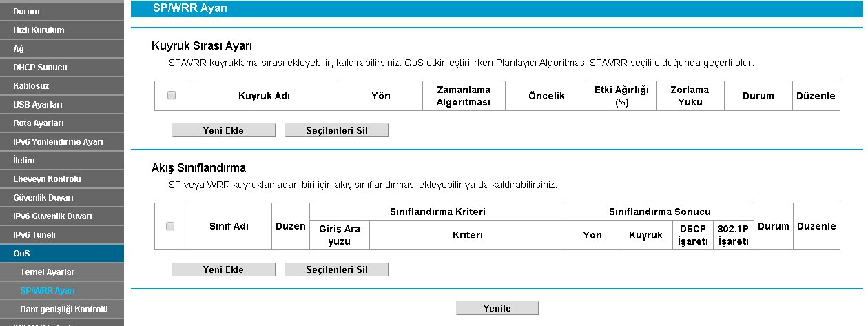Select Kablosuz in the sidebar

[31, 86]
